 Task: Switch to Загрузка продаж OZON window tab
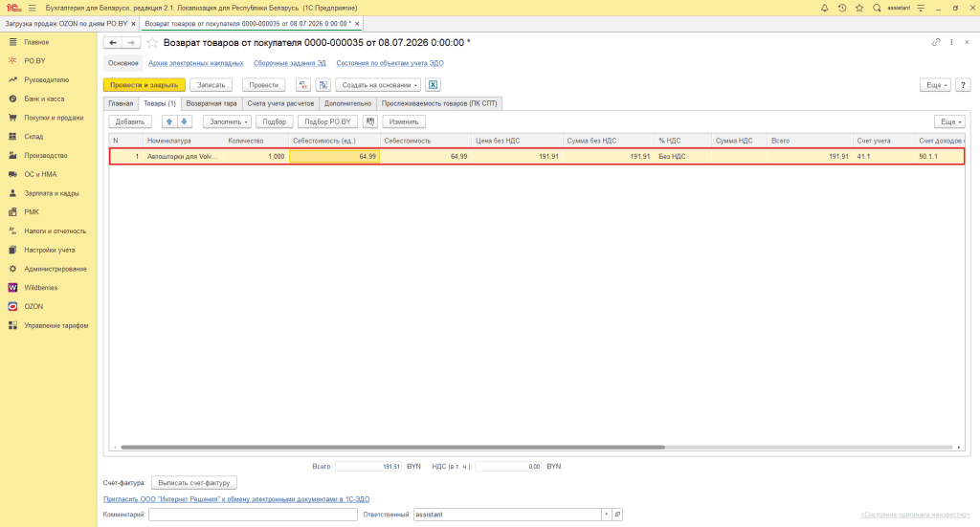pos(66,24)
